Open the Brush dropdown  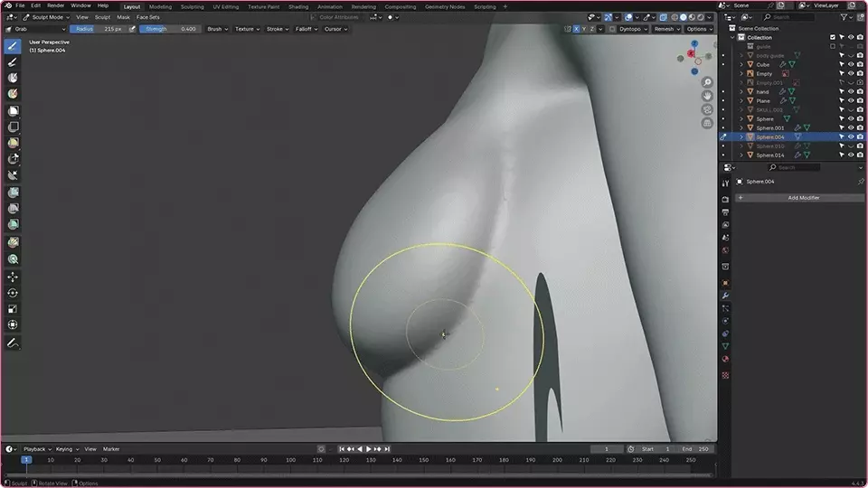(217, 29)
